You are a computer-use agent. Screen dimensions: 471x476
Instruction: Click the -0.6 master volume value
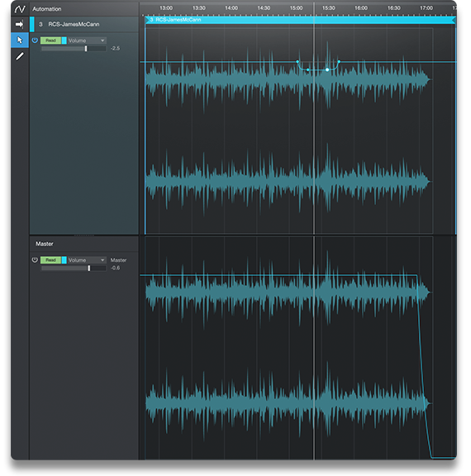click(x=115, y=268)
